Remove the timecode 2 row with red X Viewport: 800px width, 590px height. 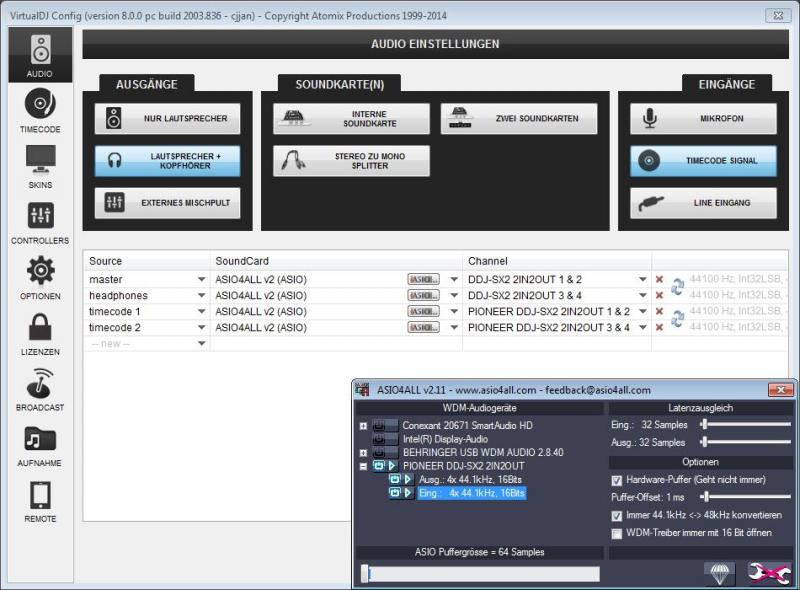coord(659,327)
